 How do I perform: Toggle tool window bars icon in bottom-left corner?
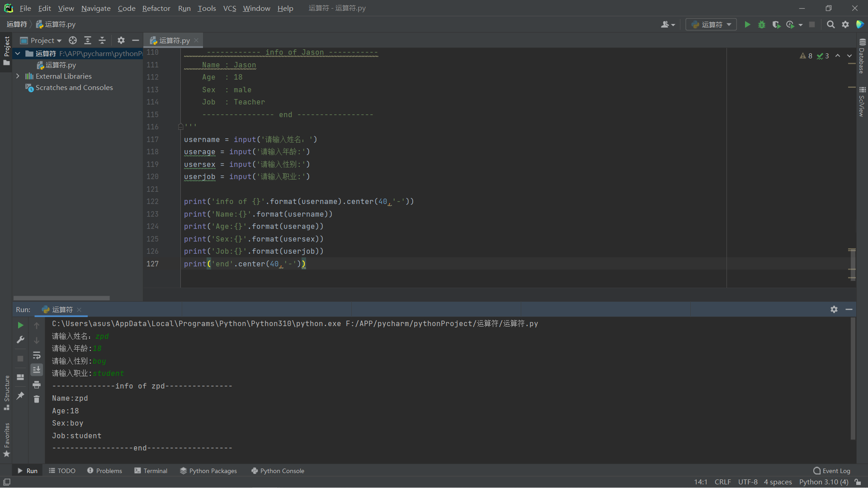click(7, 482)
